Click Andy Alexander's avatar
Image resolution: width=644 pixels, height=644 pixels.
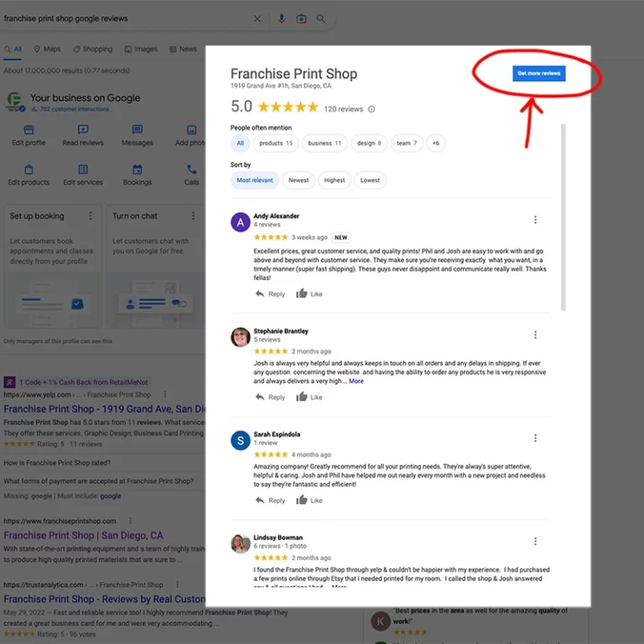point(241,222)
